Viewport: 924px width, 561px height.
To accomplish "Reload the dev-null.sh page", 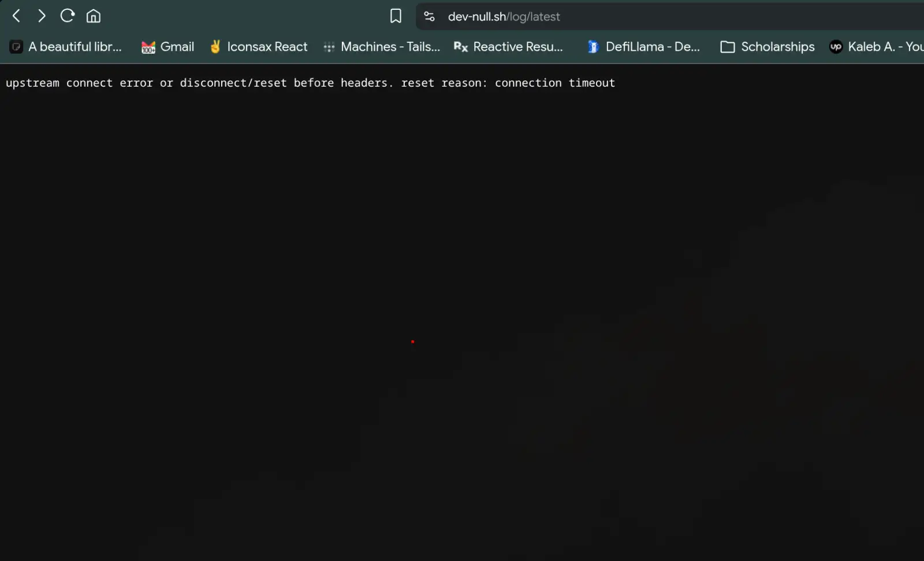I will pyautogui.click(x=68, y=16).
